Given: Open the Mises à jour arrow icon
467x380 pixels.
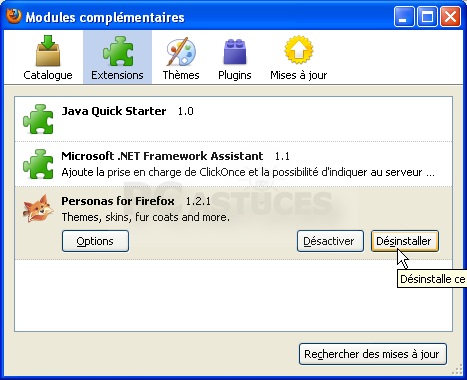Looking at the screenshot, I should tap(299, 50).
